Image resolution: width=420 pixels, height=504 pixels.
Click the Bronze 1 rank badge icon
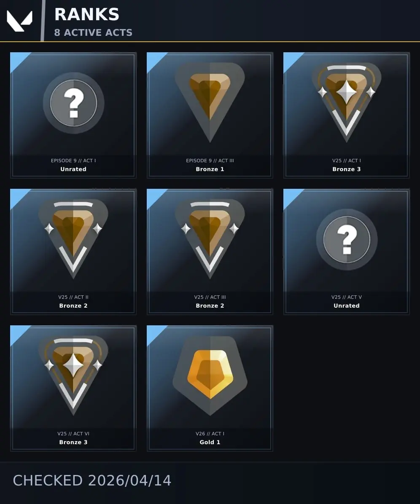tap(210, 102)
